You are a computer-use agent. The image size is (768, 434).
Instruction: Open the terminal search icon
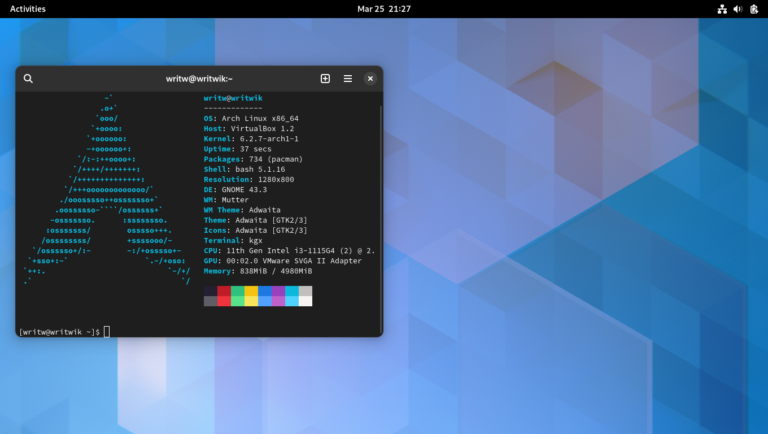(x=28, y=78)
